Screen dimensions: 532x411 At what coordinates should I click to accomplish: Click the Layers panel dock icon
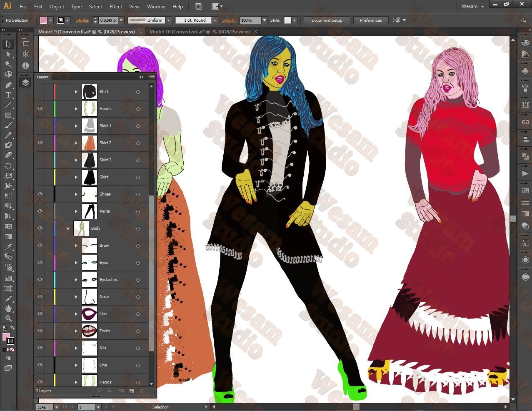pos(25,83)
